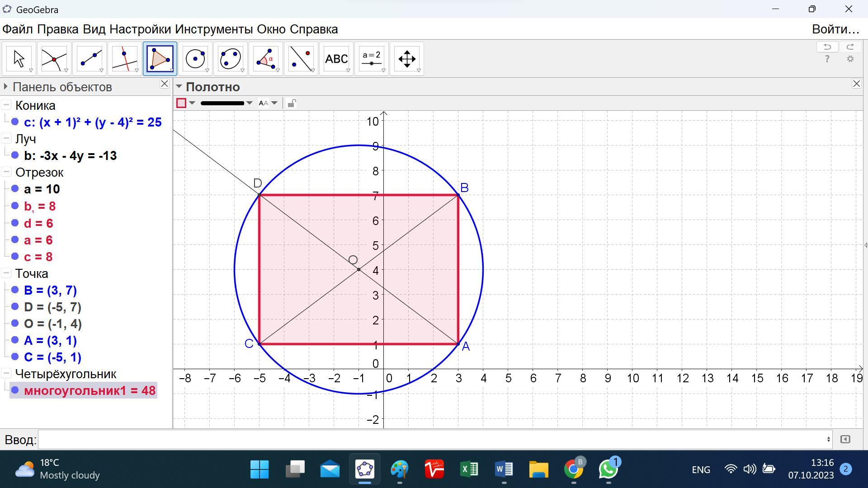Choose the Line through two points tool

[90, 59]
